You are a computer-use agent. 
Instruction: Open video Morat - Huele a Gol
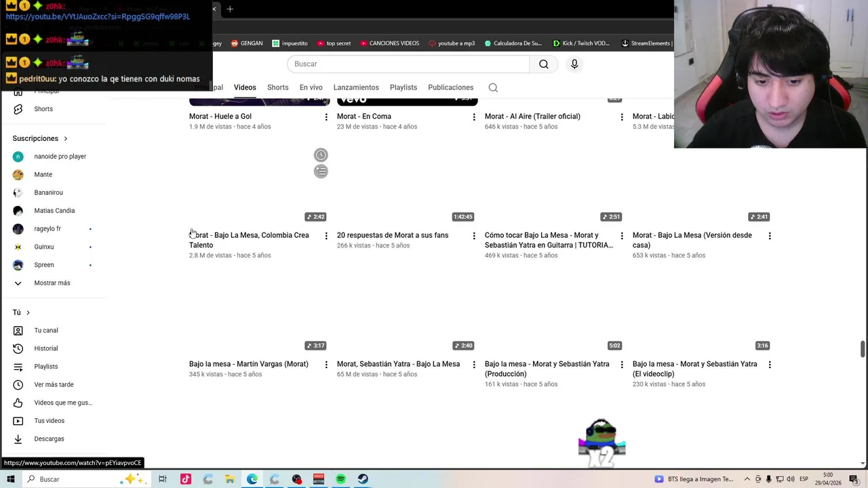[x=220, y=117]
